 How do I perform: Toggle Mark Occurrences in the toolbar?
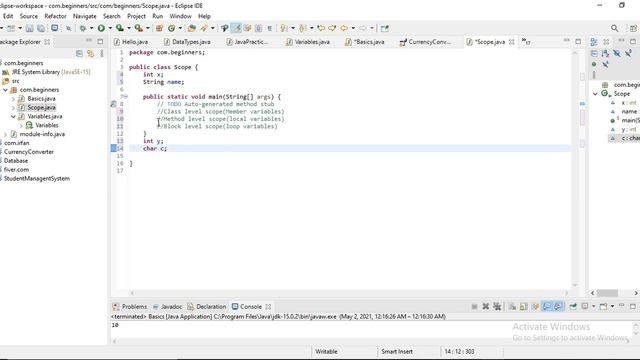tap(236, 28)
